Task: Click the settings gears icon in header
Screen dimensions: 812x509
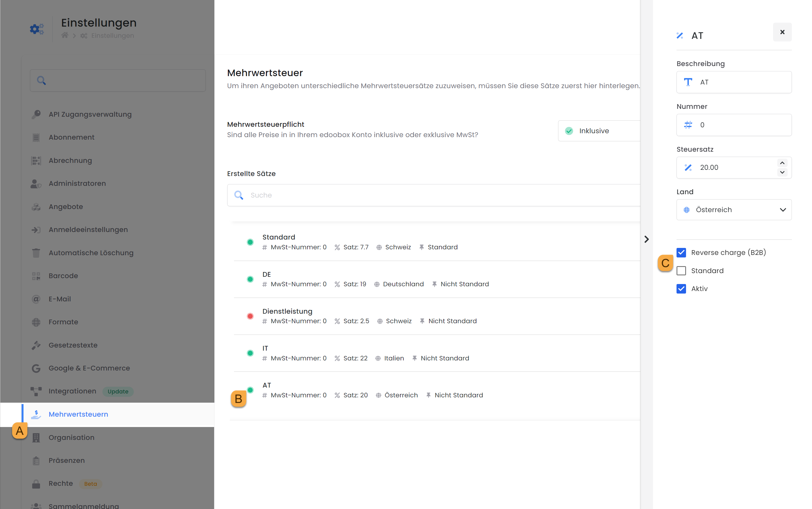Action: pyautogui.click(x=36, y=29)
